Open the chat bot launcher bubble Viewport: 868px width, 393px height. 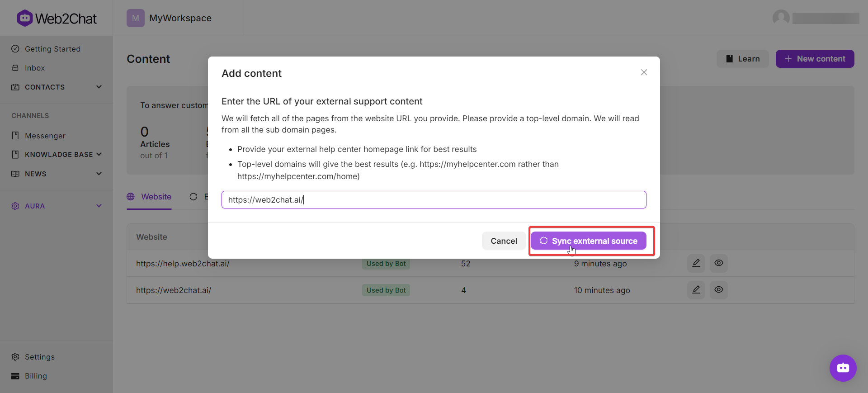coord(843,368)
